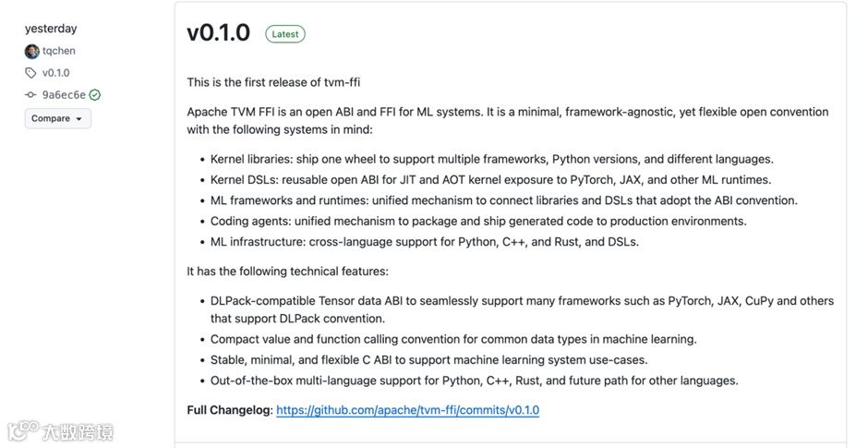Open commit 9a6ec6e
This screenshot has width=868, height=448.
(x=64, y=95)
